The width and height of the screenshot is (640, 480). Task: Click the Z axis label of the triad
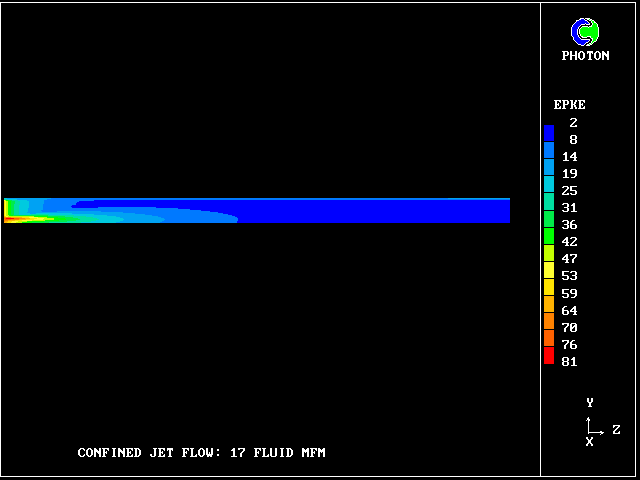[x=616, y=430]
